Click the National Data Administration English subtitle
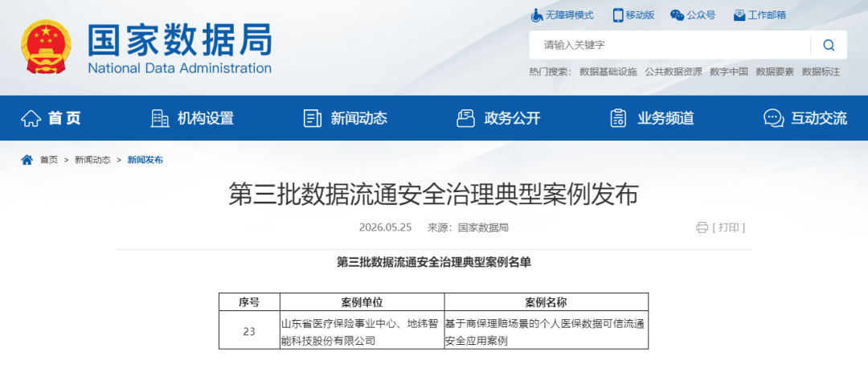868x369 pixels. [x=179, y=68]
